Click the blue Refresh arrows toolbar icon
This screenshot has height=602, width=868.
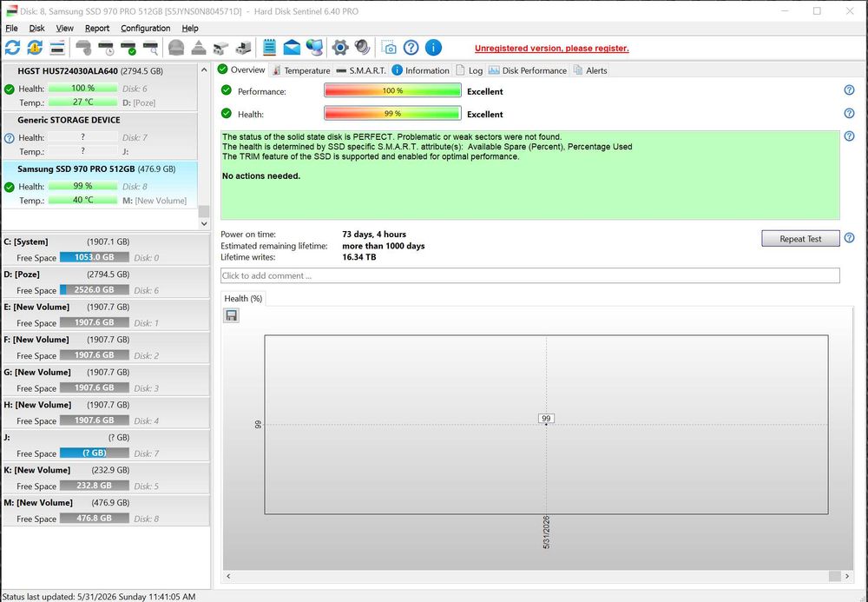pos(12,48)
